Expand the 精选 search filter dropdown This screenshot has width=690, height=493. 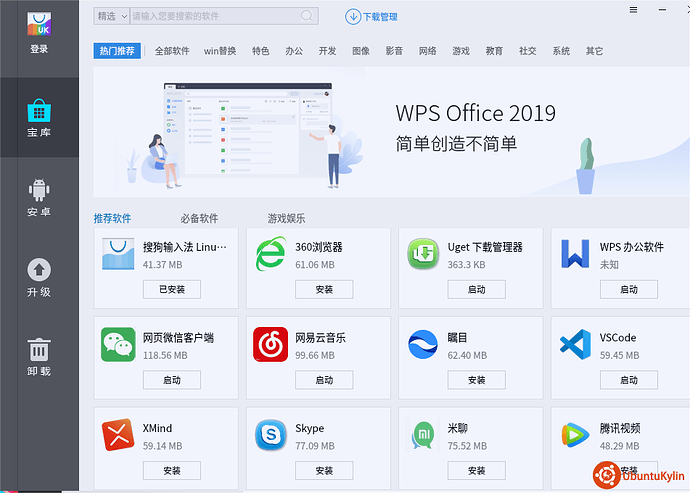[x=112, y=16]
